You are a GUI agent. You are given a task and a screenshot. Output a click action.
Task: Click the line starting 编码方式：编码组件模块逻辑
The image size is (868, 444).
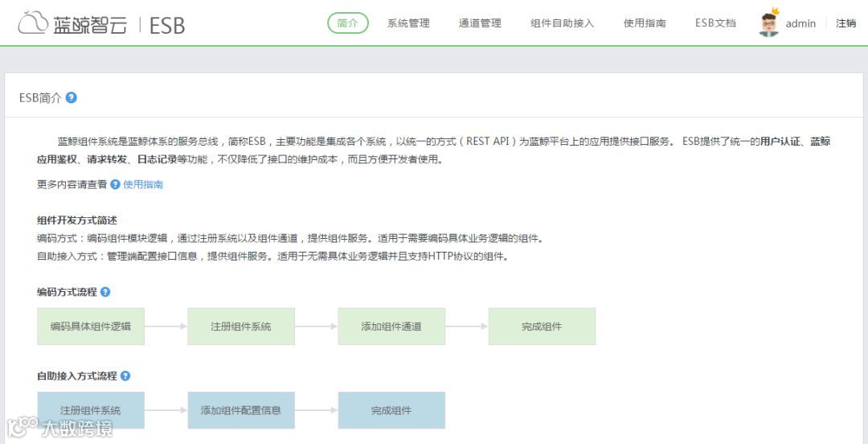click(291, 239)
